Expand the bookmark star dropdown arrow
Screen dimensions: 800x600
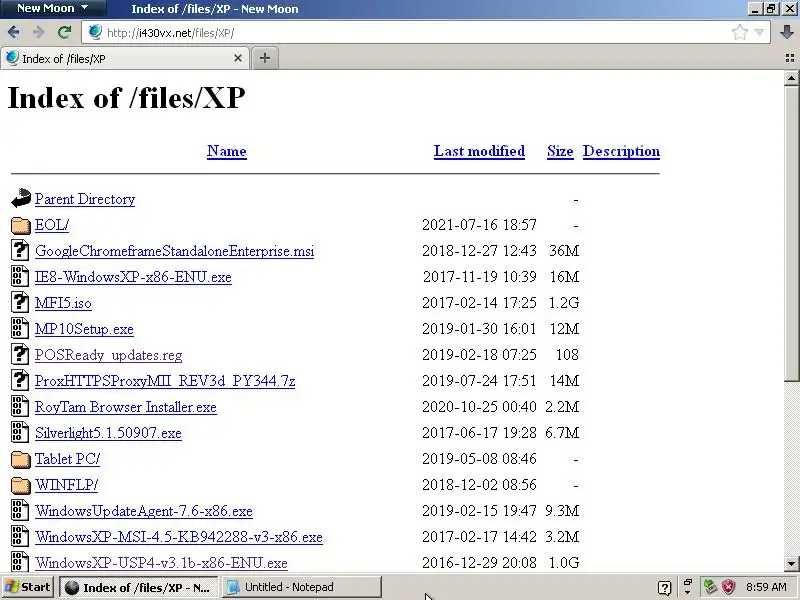tap(759, 33)
